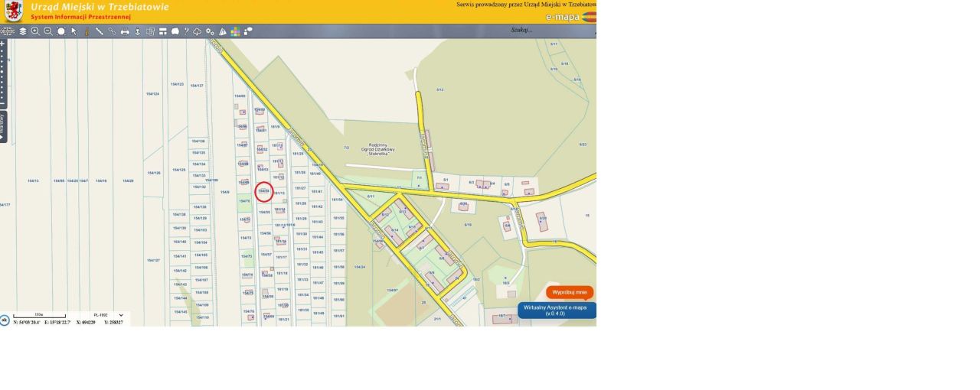Click the minus at bottom of zoom slider
The height and width of the screenshot is (390, 980).
click(x=2, y=103)
